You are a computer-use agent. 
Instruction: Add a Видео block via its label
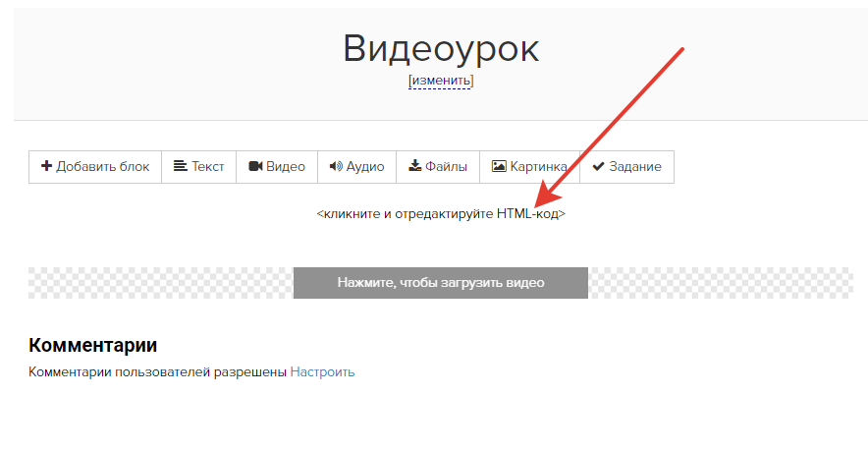pos(286,166)
